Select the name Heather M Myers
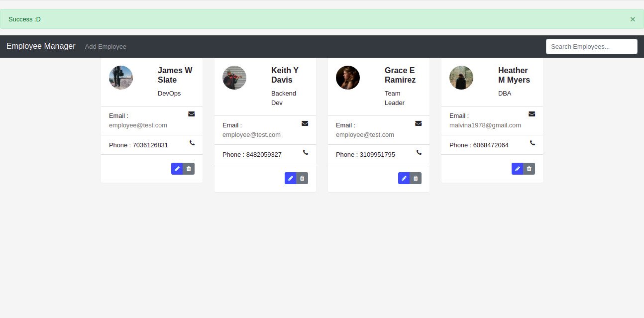This screenshot has height=318, width=644. click(x=514, y=75)
